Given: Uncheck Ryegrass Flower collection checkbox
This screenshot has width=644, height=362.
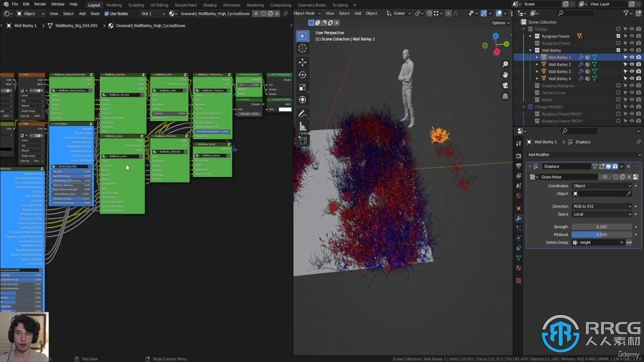Looking at the screenshot, I should 618,36.
